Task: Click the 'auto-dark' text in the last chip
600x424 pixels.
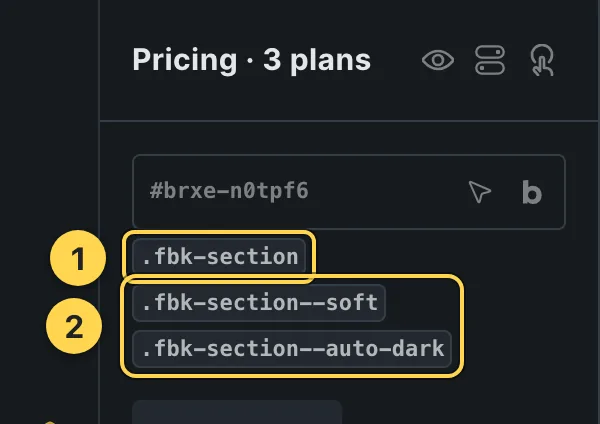Action: [385, 349]
